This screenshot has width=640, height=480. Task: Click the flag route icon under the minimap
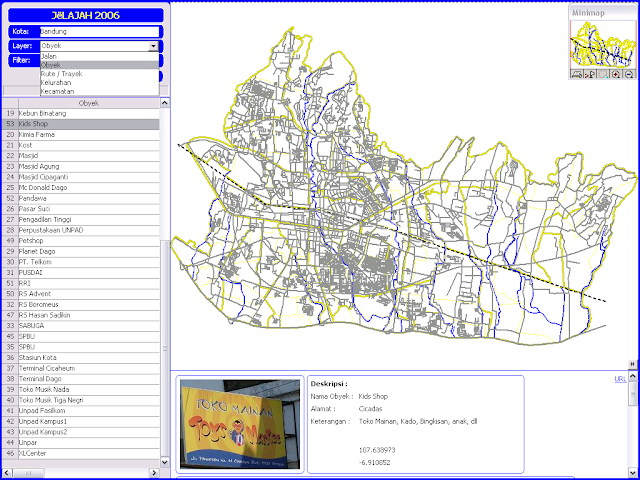(x=590, y=74)
